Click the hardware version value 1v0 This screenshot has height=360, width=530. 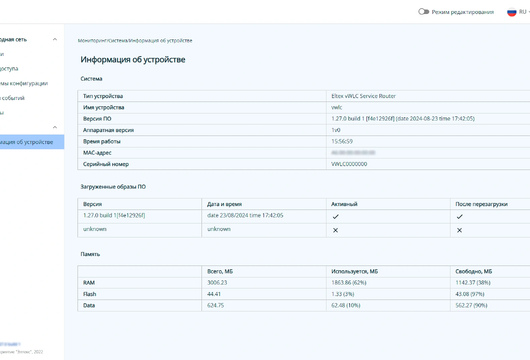pyautogui.click(x=336, y=130)
